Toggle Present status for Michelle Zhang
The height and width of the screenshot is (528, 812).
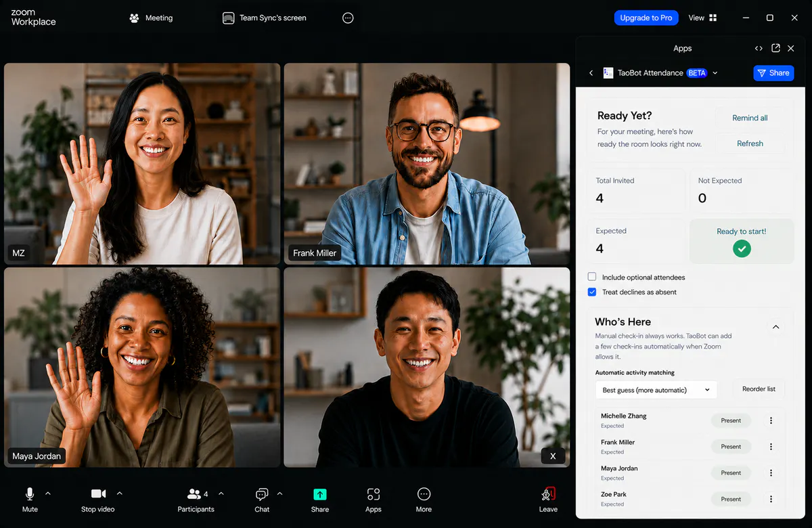point(731,420)
